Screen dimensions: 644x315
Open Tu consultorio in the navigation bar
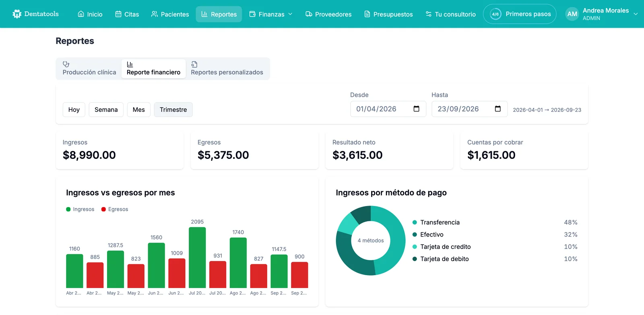coord(450,14)
